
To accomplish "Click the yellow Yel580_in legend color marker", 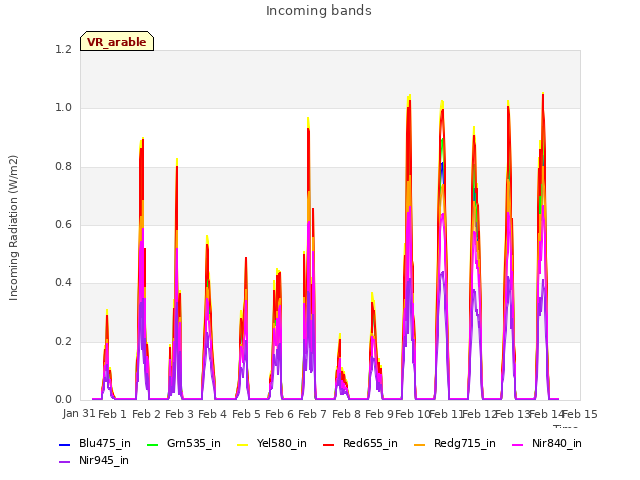I will (x=242, y=444).
